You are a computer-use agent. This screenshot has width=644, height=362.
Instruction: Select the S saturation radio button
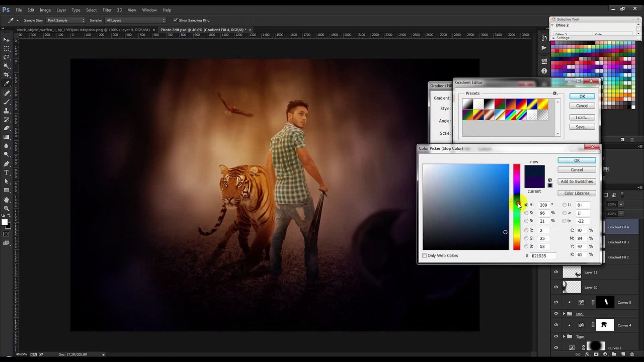coord(526,213)
